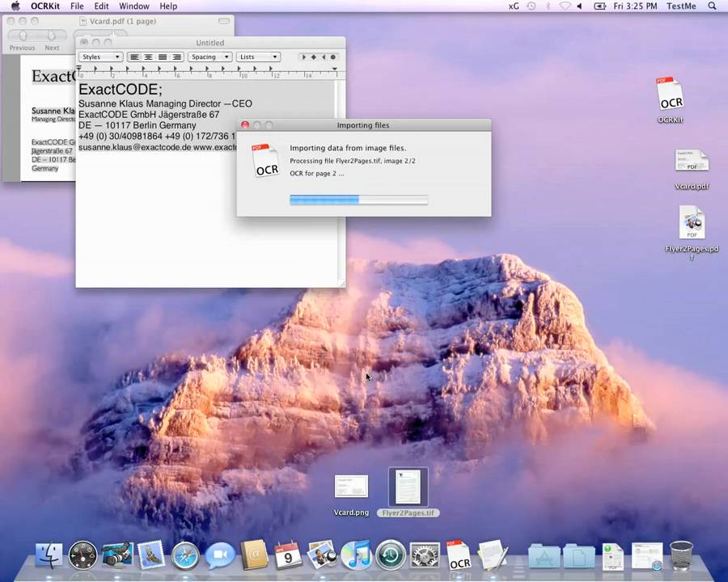
Task: Expand the Styles dropdown
Action: [x=101, y=57]
